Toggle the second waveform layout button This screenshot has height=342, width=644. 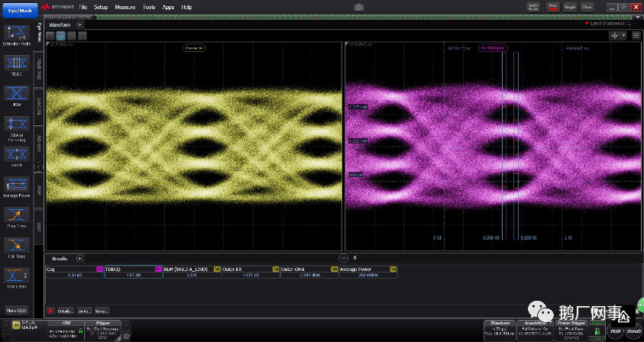tap(60, 36)
